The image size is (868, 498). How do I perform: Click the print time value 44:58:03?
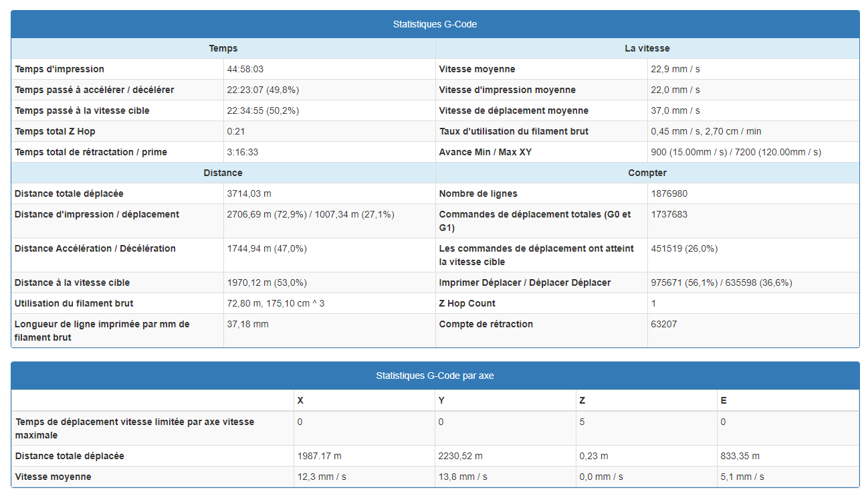pyautogui.click(x=245, y=69)
